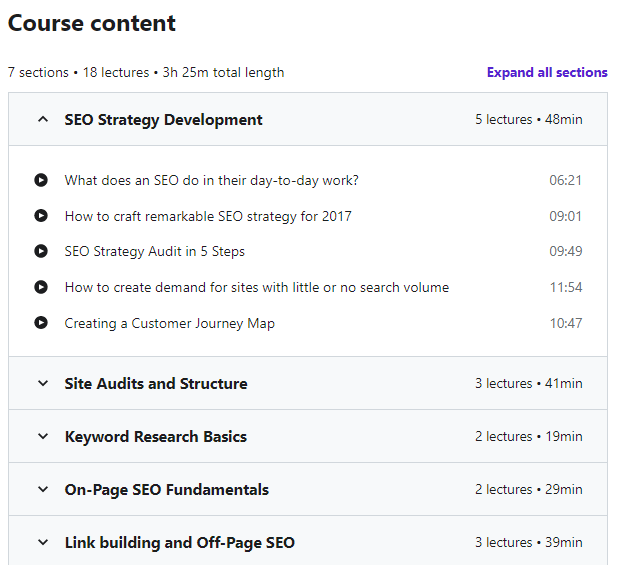Expand the Link building and Off-Page SEO chevron

43,542
